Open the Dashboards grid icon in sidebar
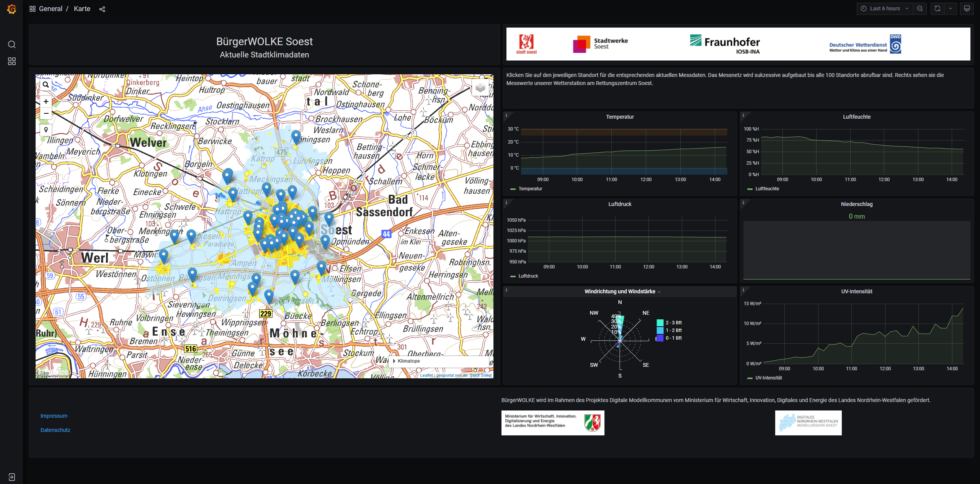The image size is (980, 484). pyautogui.click(x=12, y=61)
